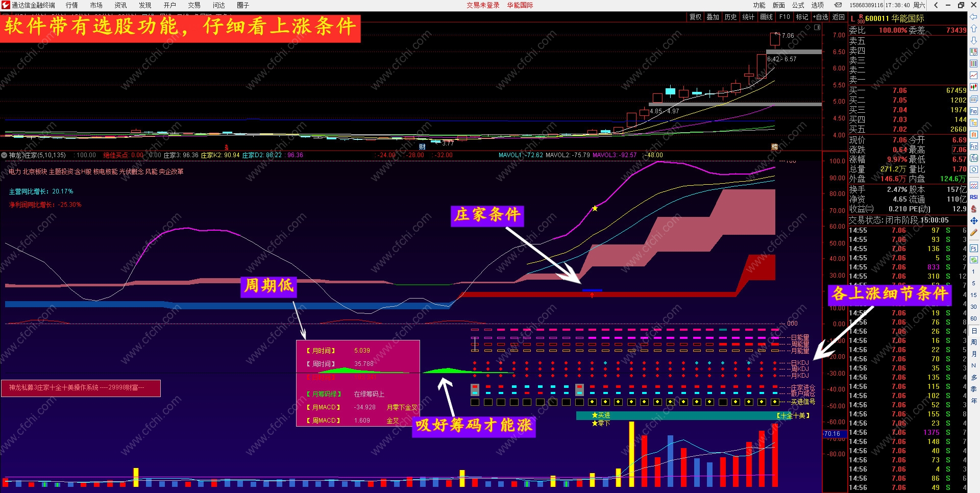Click the diamond icon above the price chart
The height and width of the screenshot is (493, 980).
(808, 27)
